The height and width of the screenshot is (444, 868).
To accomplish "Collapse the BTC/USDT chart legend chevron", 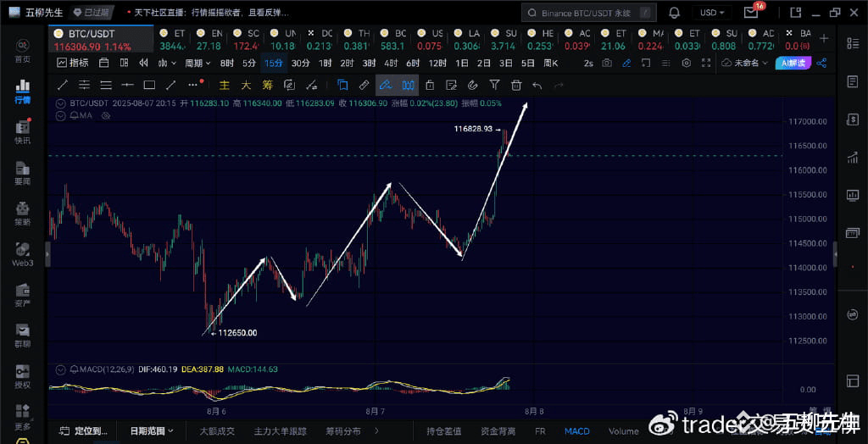I will pyautogui.click(x=60, y=103).
